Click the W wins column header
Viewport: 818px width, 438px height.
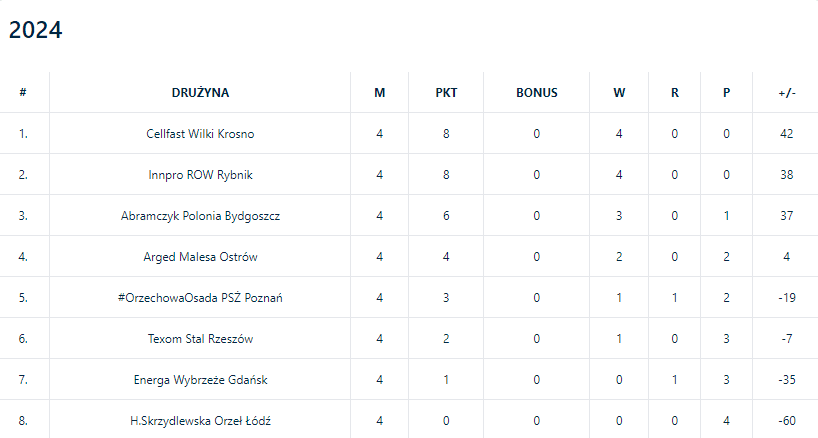(619, 93)
